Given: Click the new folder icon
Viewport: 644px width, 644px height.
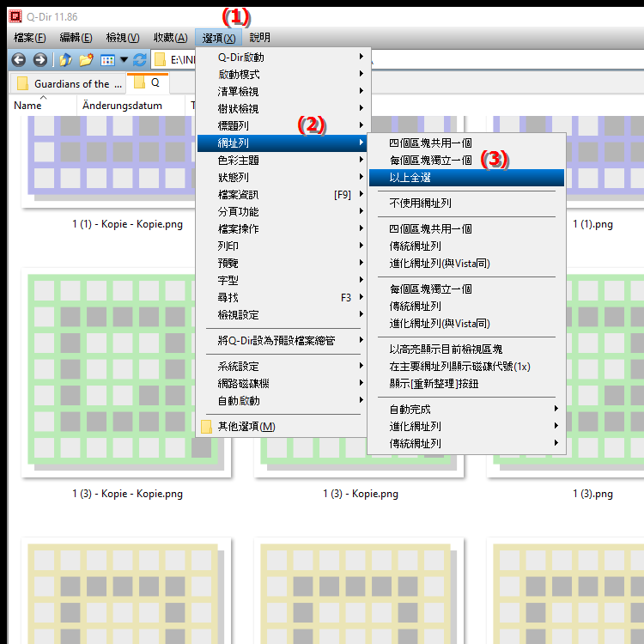Looking at the screenshot, I should tap(86, 60).
